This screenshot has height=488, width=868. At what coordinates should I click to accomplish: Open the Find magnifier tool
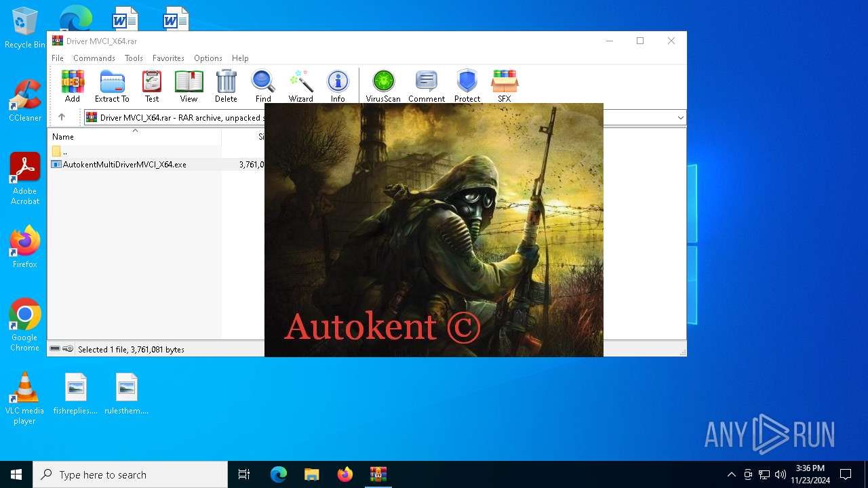(x=263, y=86)
